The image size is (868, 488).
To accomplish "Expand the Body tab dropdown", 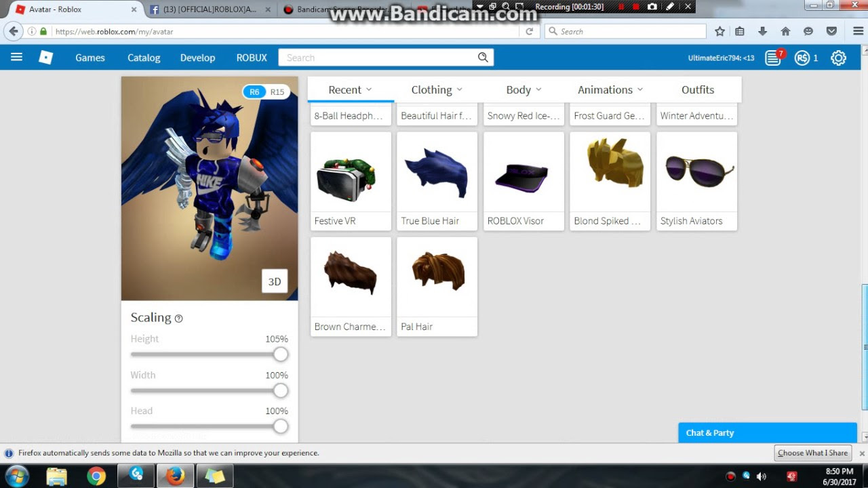I will click(x=524, y=89).
